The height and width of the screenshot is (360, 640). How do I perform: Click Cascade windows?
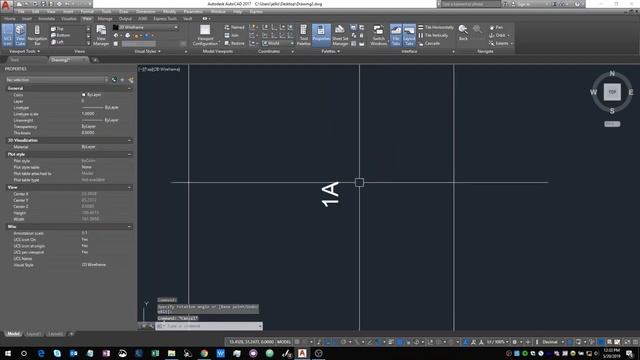(429, 43)
